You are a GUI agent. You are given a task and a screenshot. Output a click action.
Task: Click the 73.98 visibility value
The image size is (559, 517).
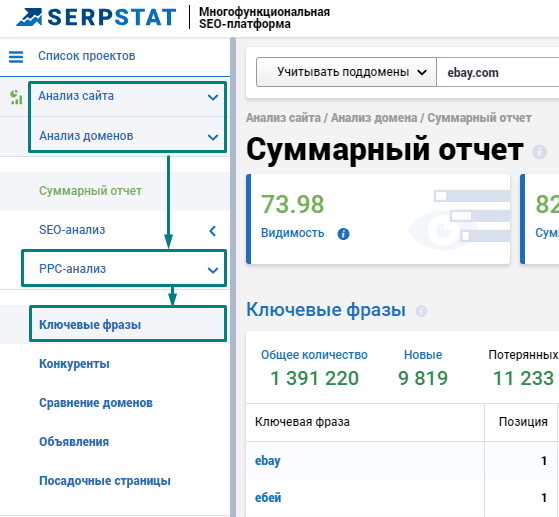click(293, 204)
